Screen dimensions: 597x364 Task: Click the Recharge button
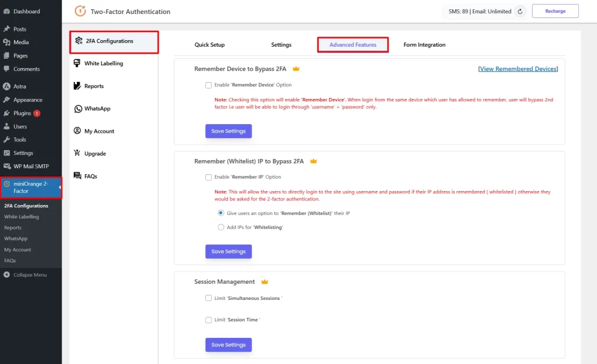[x=555, y=11]
